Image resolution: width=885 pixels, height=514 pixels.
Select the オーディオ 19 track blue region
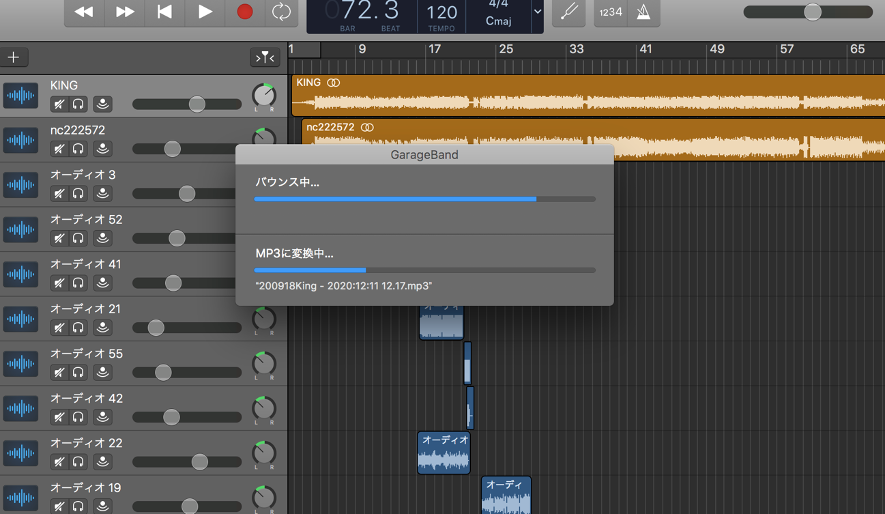click(506, 495)
